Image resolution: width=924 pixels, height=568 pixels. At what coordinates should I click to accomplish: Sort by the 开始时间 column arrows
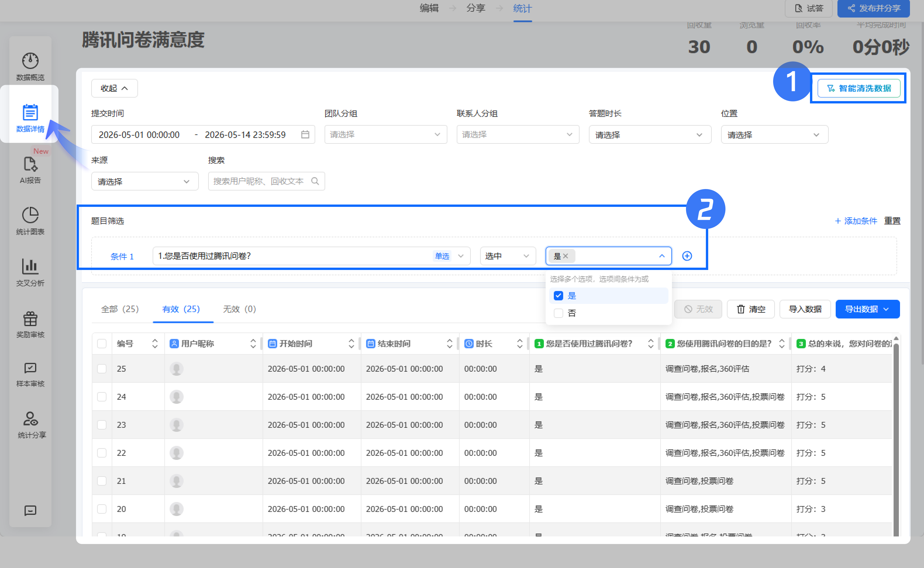351,343
